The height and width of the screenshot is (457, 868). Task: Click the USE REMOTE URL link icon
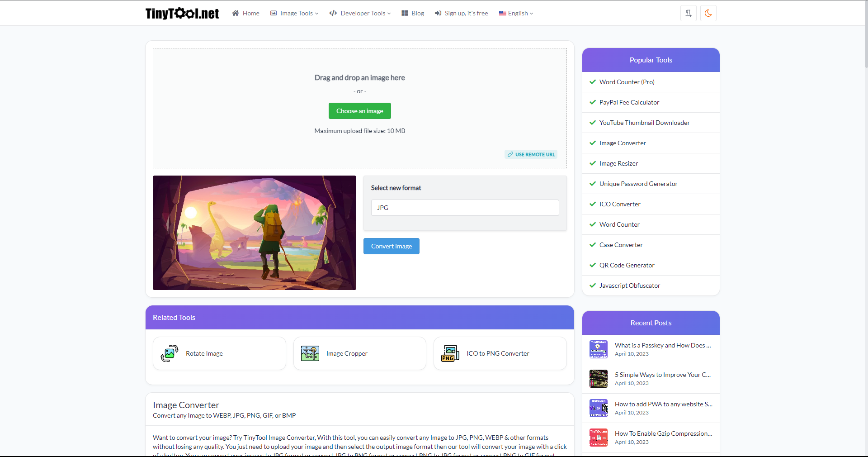pyautogui.click(x=510, y=154)
